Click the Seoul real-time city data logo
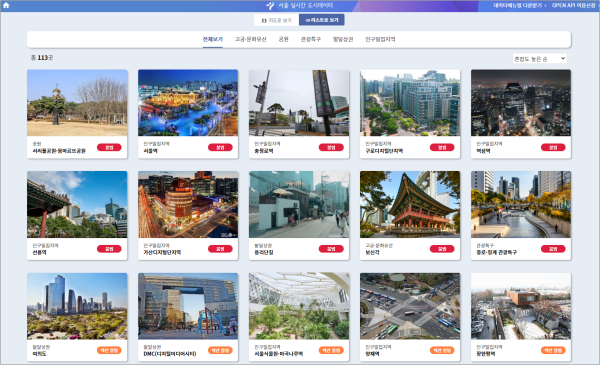This screenshot has width=600, height=365. (300, 5)
